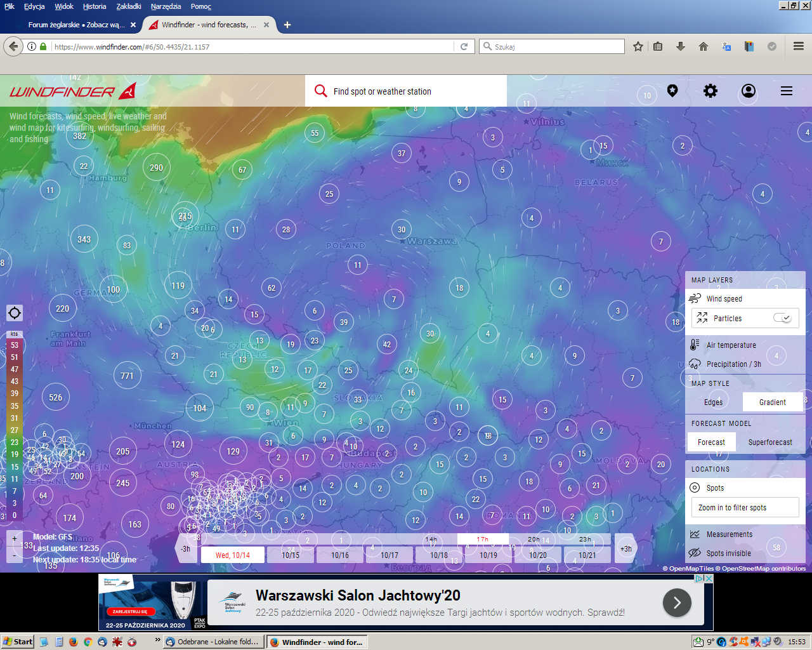Choose Edges map style
Image resolution: width=812 pixels, height=650 pixels.
713,402
